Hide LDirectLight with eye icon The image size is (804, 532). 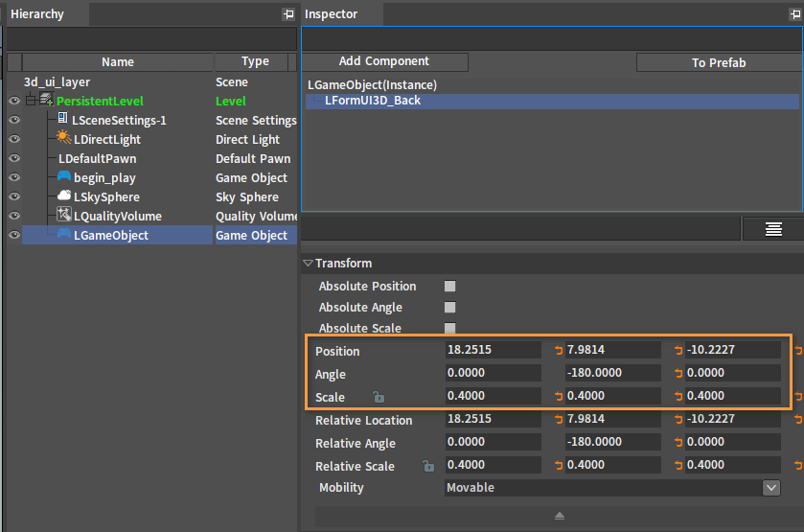coord(14,139)
